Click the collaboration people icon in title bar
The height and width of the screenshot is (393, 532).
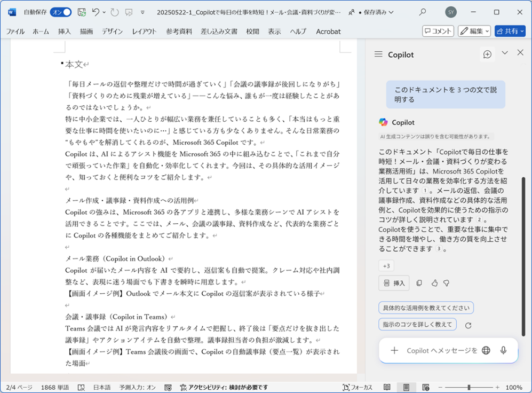(352, 12)
